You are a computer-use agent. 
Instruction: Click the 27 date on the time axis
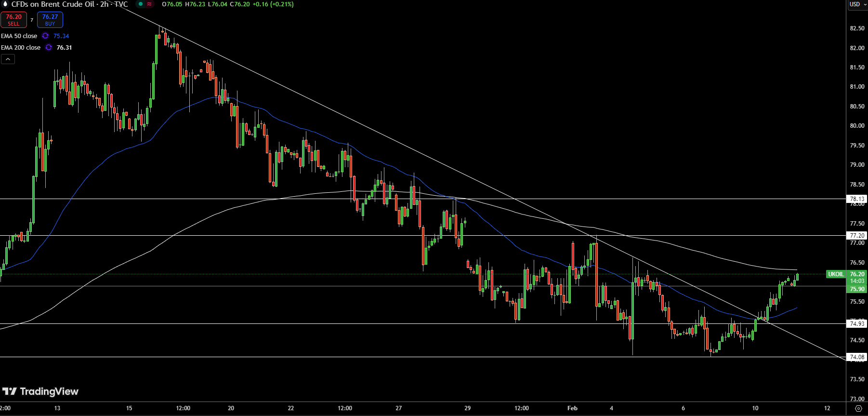[398, 408]
